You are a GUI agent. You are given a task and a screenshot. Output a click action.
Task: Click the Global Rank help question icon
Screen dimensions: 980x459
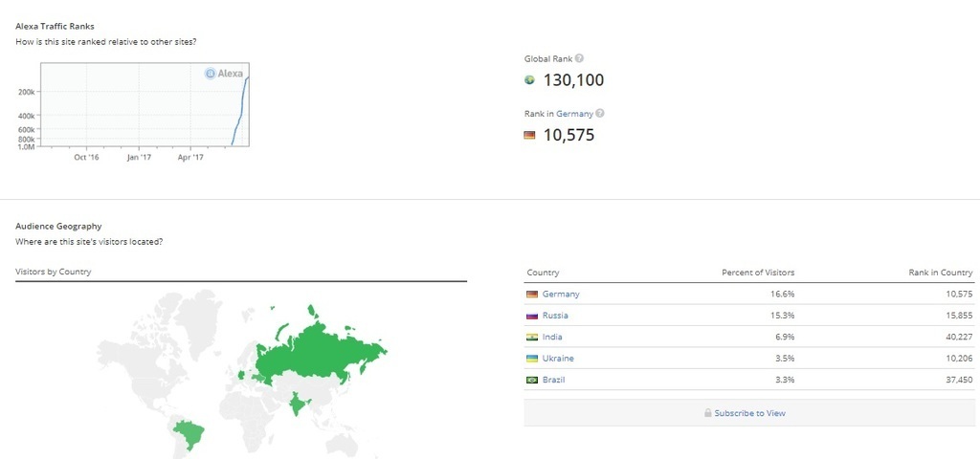[x=579, y=58]
